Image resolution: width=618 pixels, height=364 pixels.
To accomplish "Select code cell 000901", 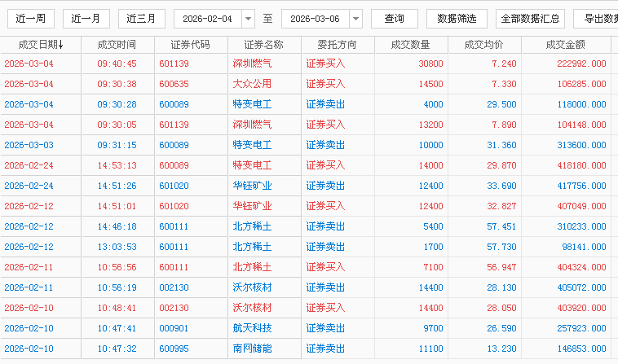I will (174, 328).
